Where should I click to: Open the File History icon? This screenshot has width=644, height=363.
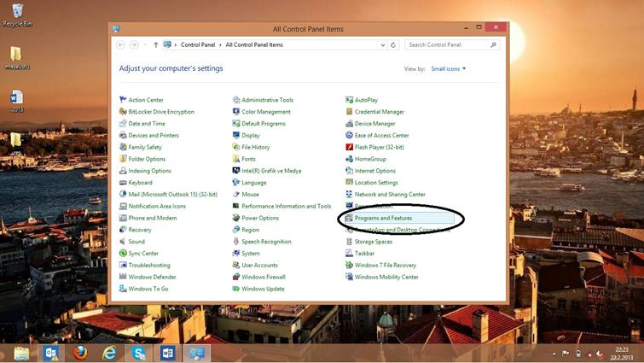pos(236,147)
